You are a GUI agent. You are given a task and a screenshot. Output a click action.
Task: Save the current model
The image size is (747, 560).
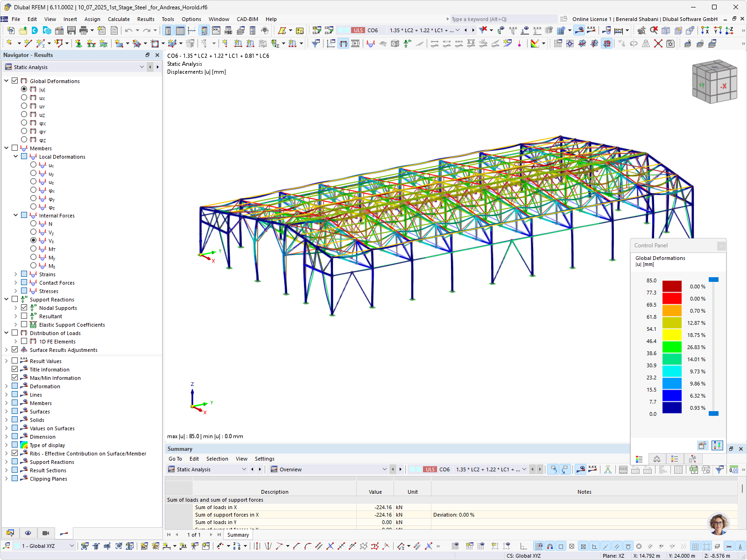(x=71, y=30)
